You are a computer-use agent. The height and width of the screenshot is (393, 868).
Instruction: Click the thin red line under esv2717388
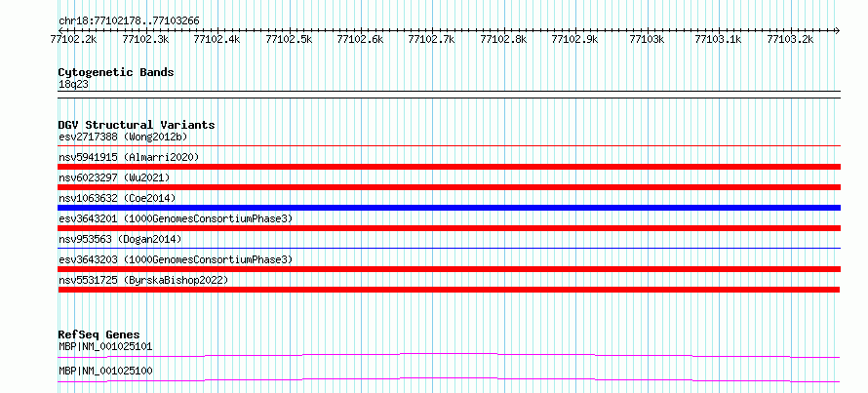coord(449,145)
